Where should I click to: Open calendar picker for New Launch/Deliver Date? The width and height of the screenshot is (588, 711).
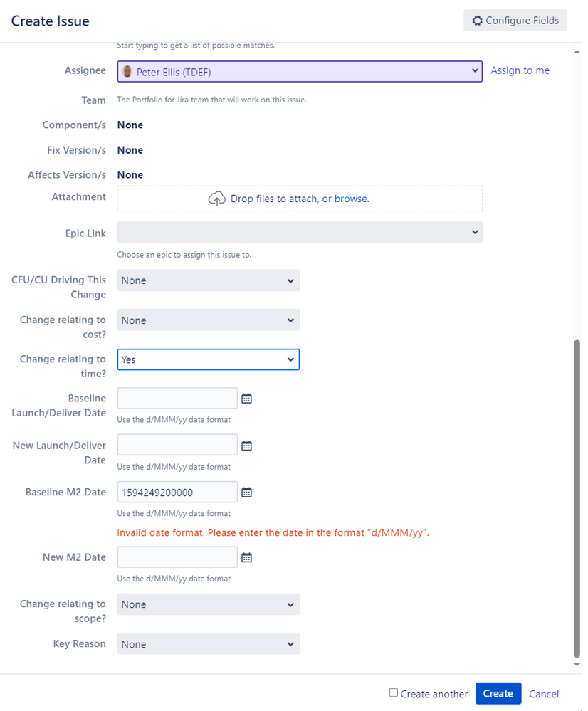point(246,446)
